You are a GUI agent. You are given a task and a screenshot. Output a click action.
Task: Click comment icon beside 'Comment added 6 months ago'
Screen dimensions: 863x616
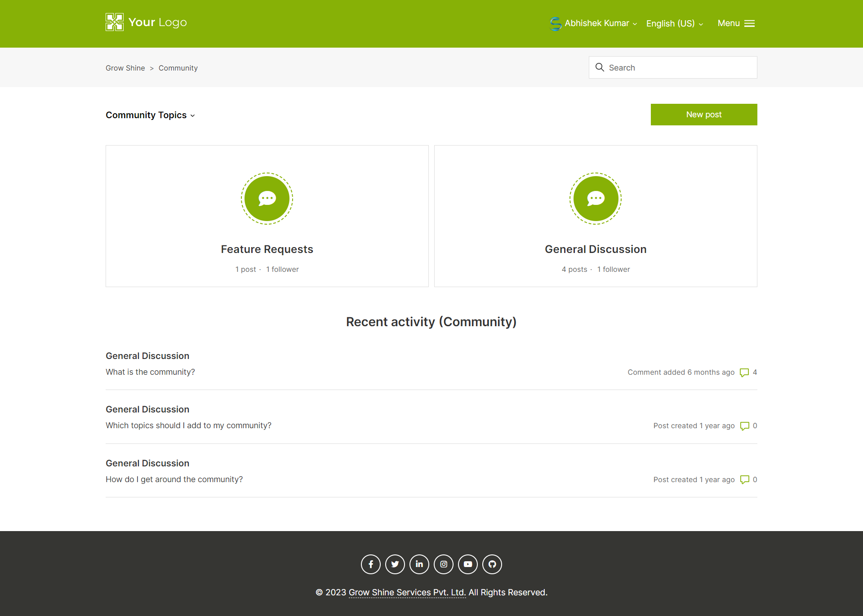tap(744, 372)
